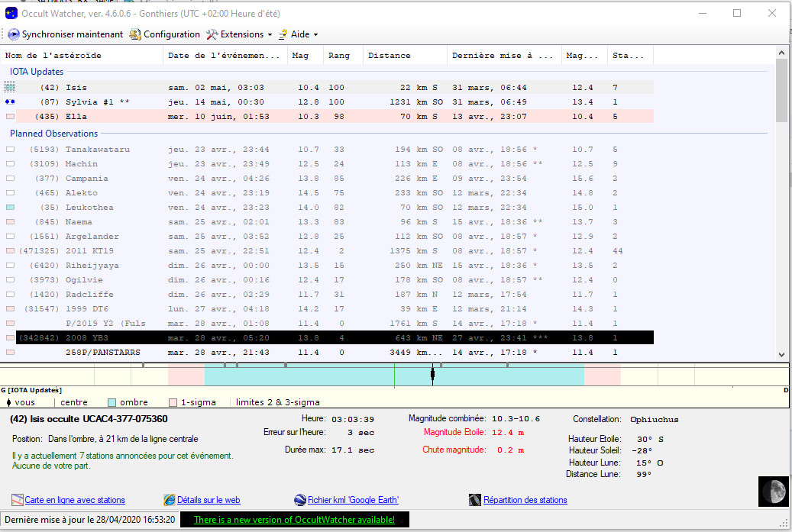Click the Internet Explorer icon beside Détails
Viewport: 792px width, 532px height.
(170, 500)
